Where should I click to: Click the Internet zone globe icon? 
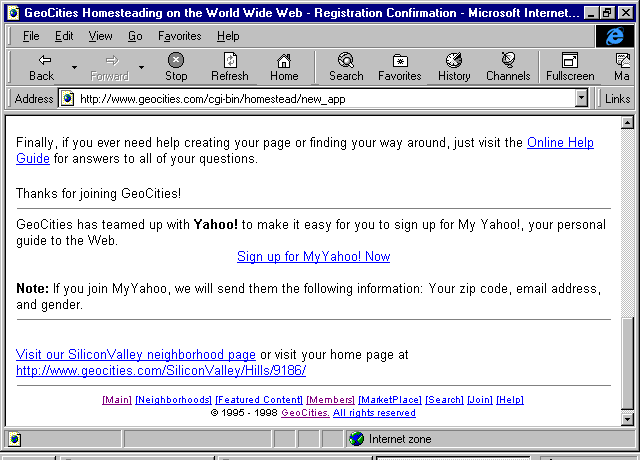tap(356, 439)
